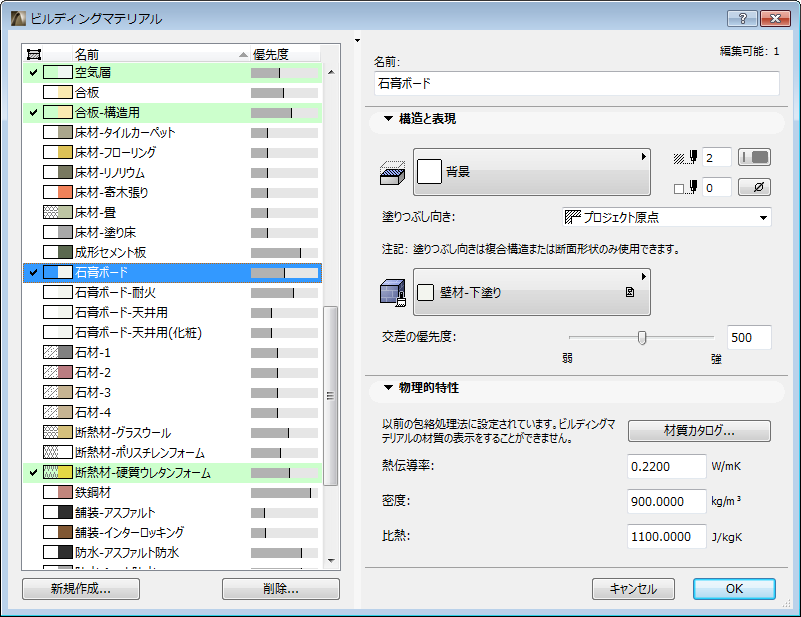Select 石膏ボード-天井用 material
801x617 pixels.
173,313
